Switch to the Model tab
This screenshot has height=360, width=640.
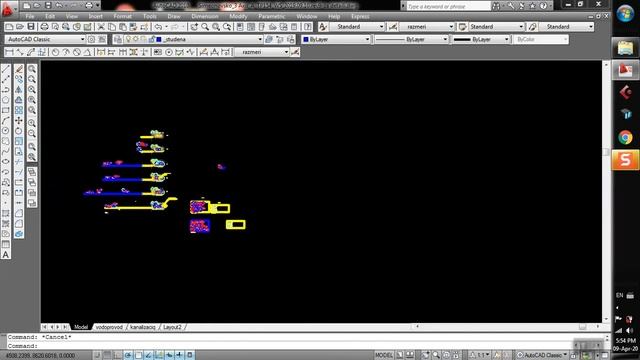(81, 327)
